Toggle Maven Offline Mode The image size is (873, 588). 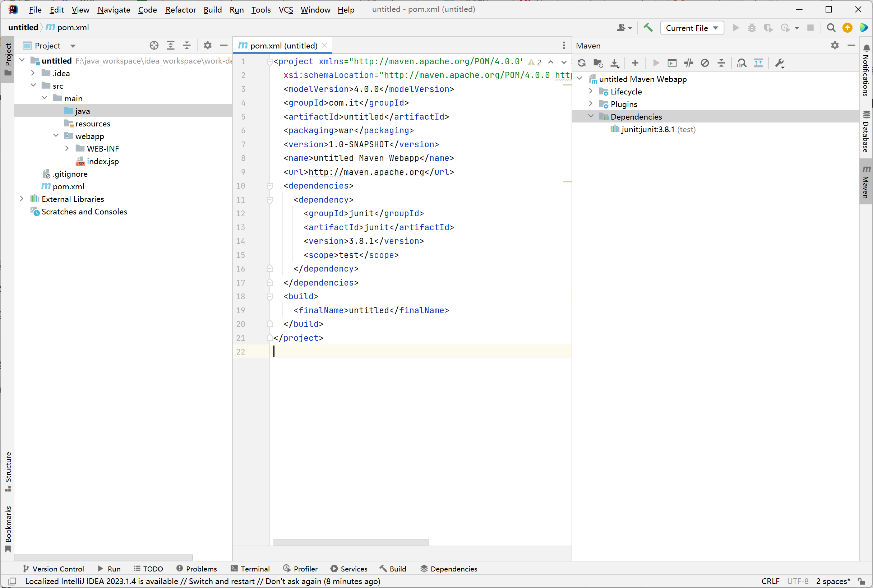click(x=688, y=63)
